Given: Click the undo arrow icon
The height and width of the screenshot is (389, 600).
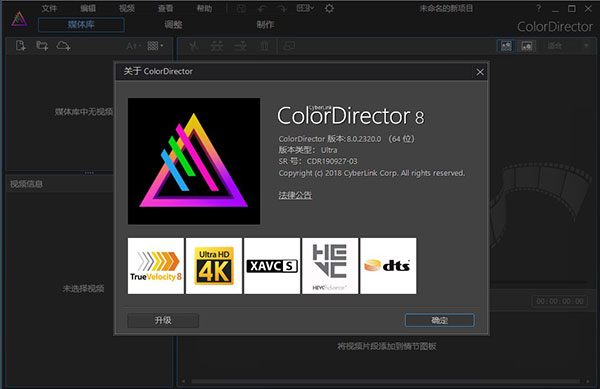Looking at the screenshot, I should click(x=262, y=8).
